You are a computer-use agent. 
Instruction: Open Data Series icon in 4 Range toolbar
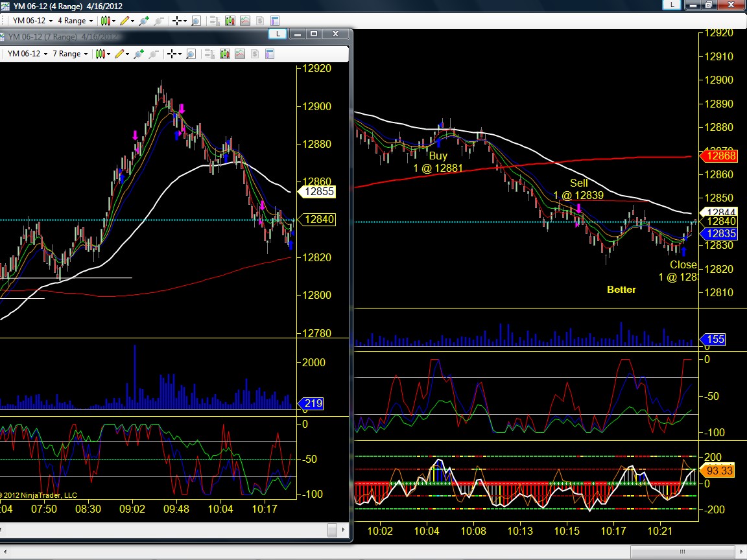230,21
